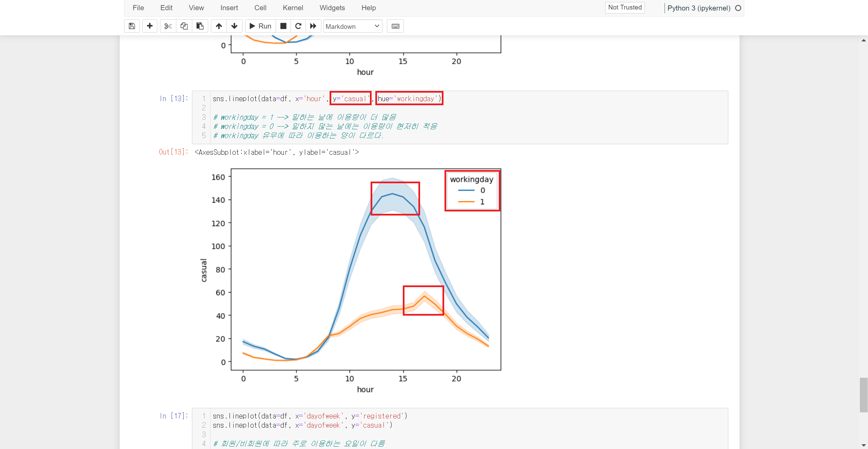Image resolution: width=868 pixels, height=449 pixels.
Task: Paste cells below icon
Action: point(200,26)
